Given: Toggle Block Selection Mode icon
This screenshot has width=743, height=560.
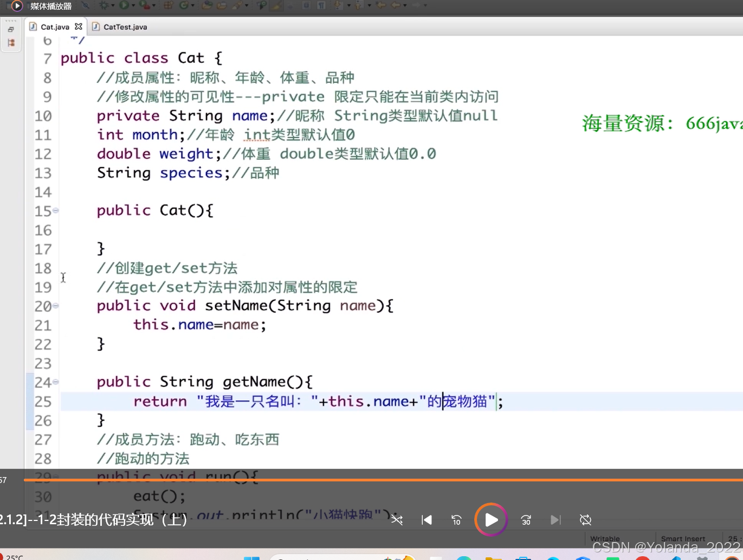Looking at the screenshot, I should [305, 5].
